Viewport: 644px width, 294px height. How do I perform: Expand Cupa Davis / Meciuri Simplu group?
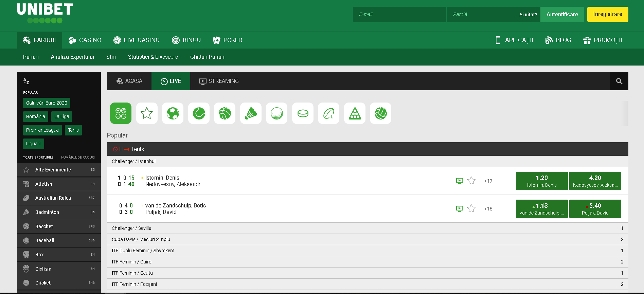[368, 239]
